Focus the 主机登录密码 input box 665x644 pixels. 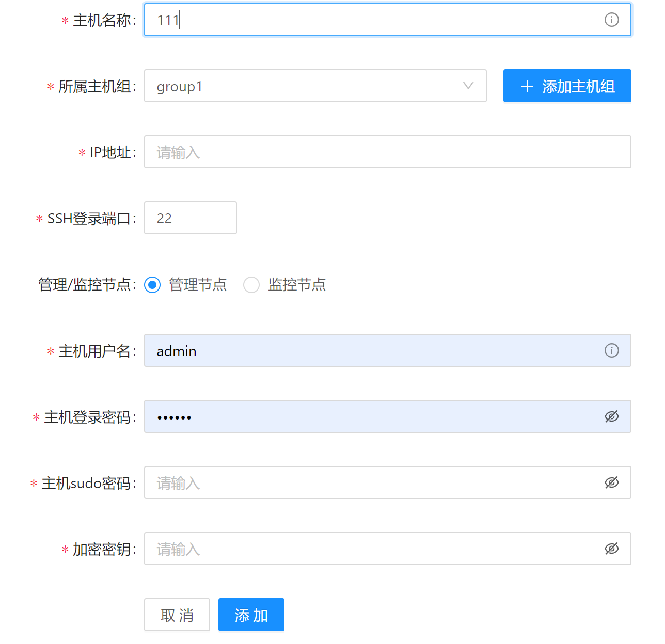pyautogui.click(x=361, y=416)
